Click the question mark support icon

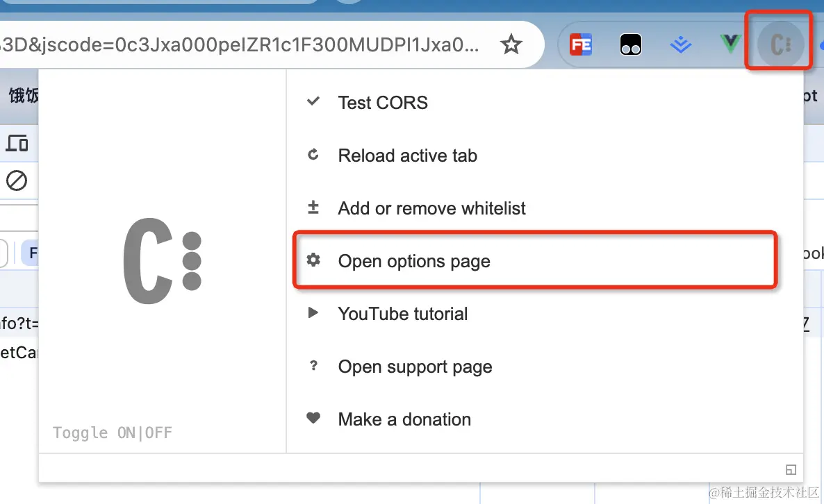tap(313, 365)
